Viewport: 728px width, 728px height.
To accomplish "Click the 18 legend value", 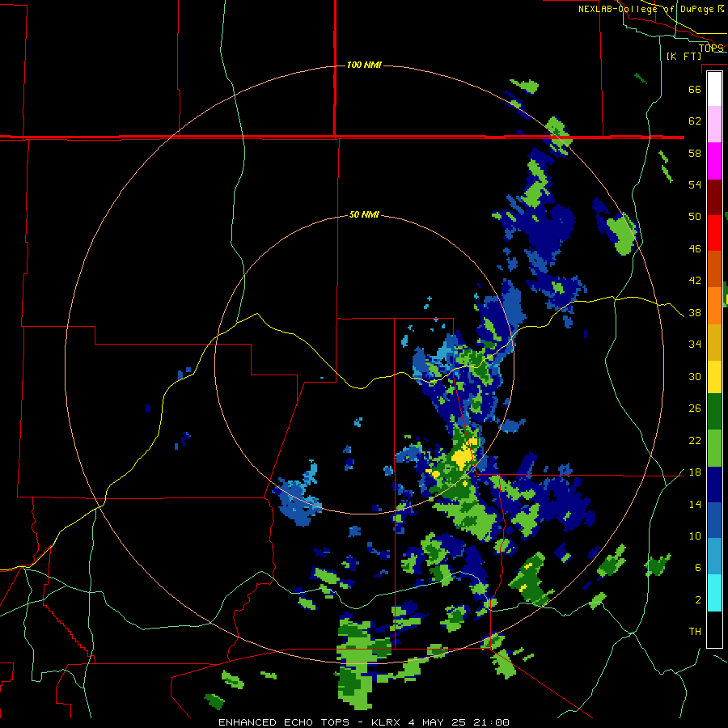I will point(695,472).
